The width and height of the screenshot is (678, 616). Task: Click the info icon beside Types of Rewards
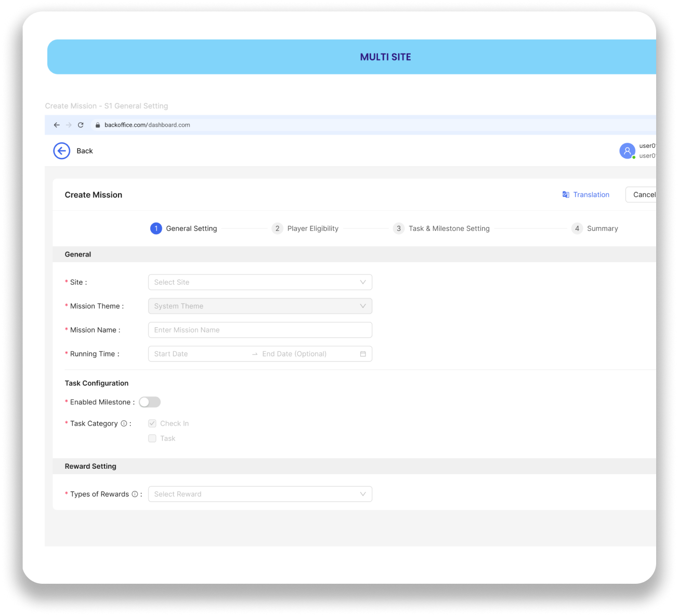[x=135, y=494]
